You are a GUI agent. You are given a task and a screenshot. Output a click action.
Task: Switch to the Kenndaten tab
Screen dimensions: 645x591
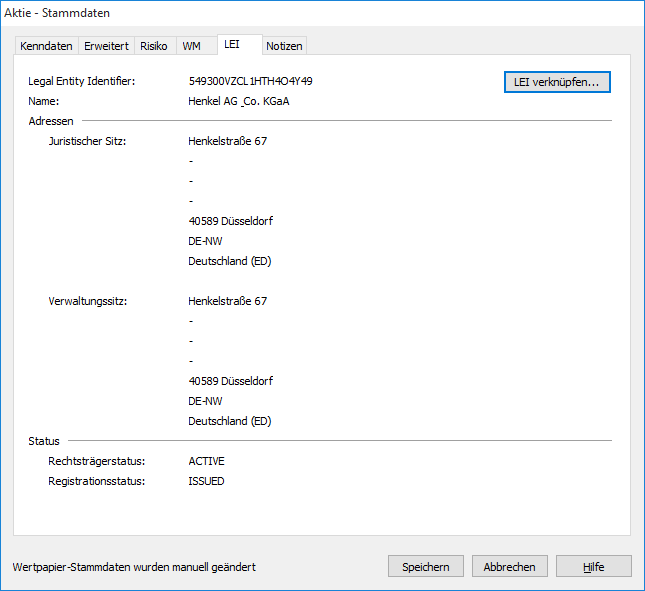(x=46, y=46)
